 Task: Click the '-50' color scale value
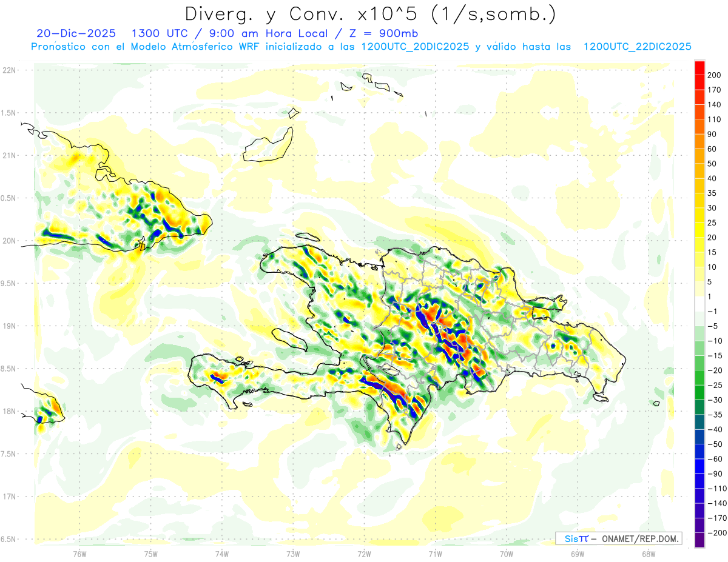[x=716, y=444]
